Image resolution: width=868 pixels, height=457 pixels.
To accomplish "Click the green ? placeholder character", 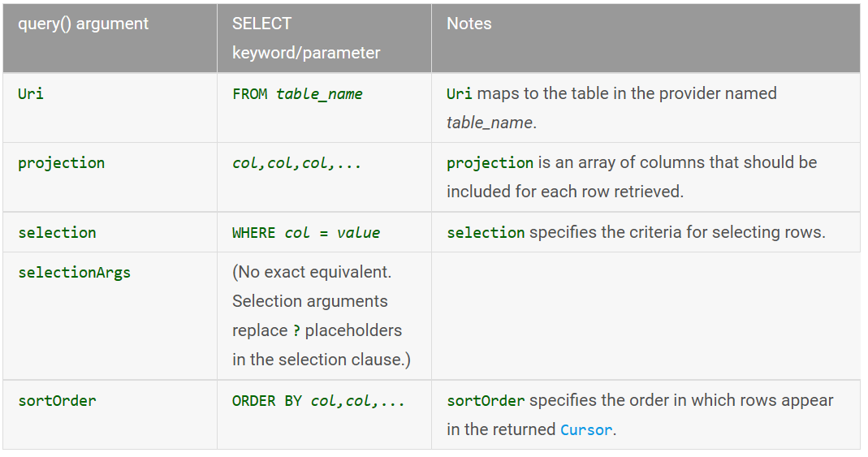I will point(296,331).
